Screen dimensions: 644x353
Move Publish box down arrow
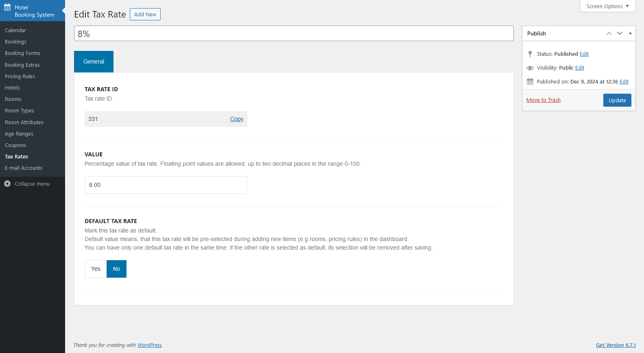(620, 33)
